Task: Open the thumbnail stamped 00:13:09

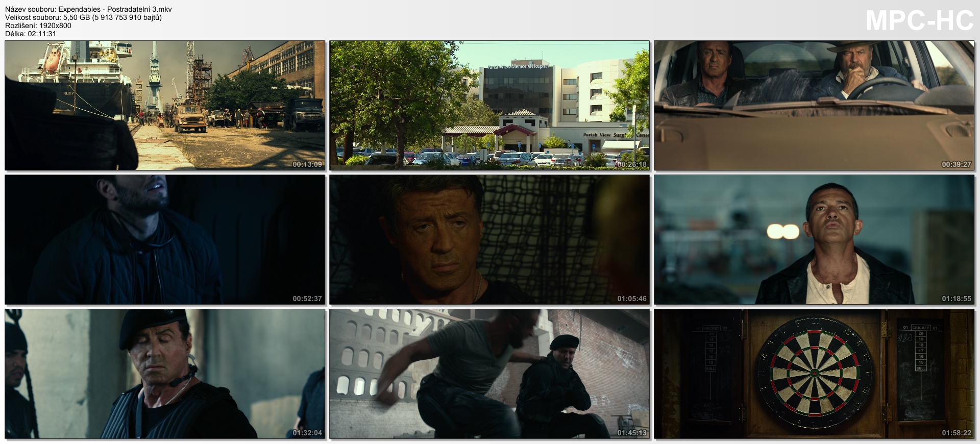Action: coord(165,105)
